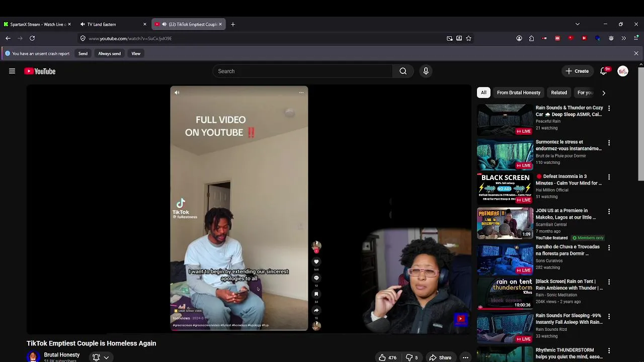Click the tracking protection shield icon
The width and height of the screenshot is (644, 362).
click(x=83, y=38)
